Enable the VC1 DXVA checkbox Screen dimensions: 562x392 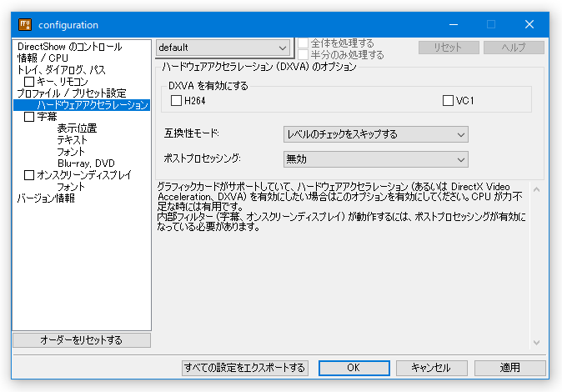tap(448, 100)
